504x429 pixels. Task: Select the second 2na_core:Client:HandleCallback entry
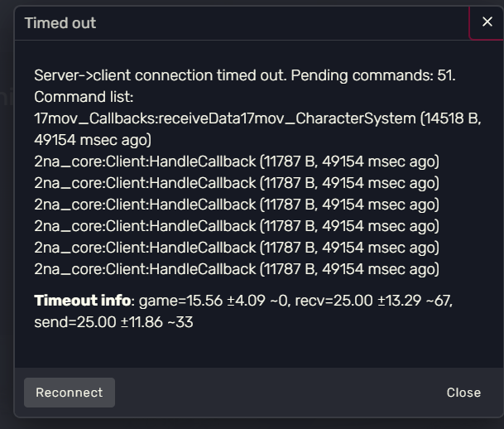point(237,183)
